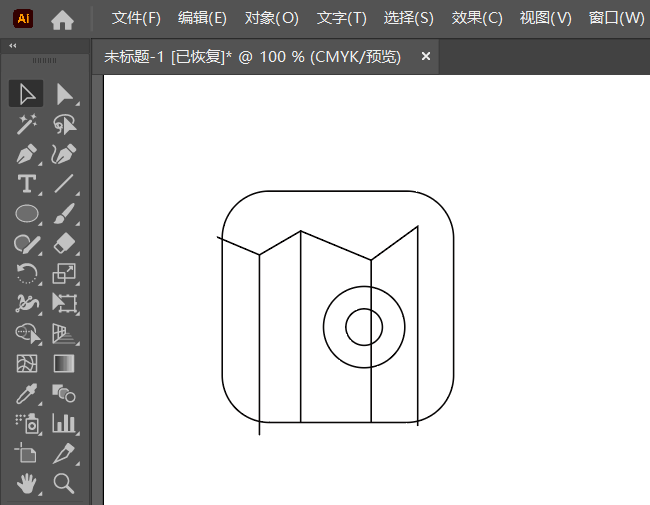This screenshot has width=650, height=505.
Task: Pick the Gradient tool
Action: coord(65,364)
